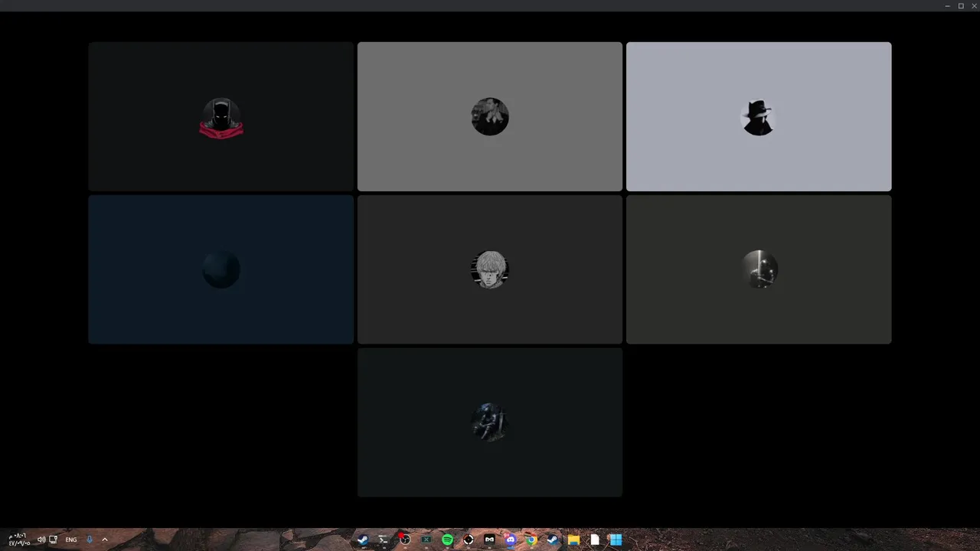980x551 pixels.
Task: Open Discord from the taskbar
Action: coord(511,540)
